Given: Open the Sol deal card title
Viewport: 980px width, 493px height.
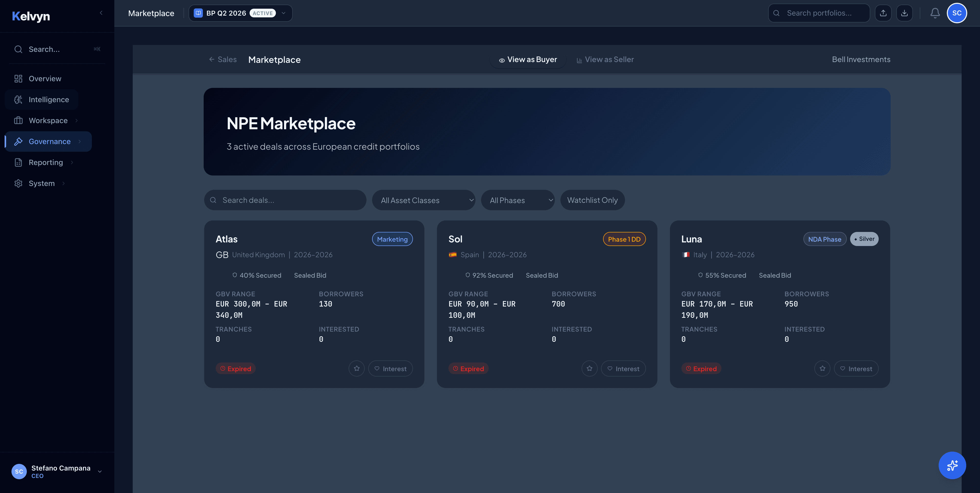Looking at the screenshot, I should pyautogui.click(x=455, y=239).
